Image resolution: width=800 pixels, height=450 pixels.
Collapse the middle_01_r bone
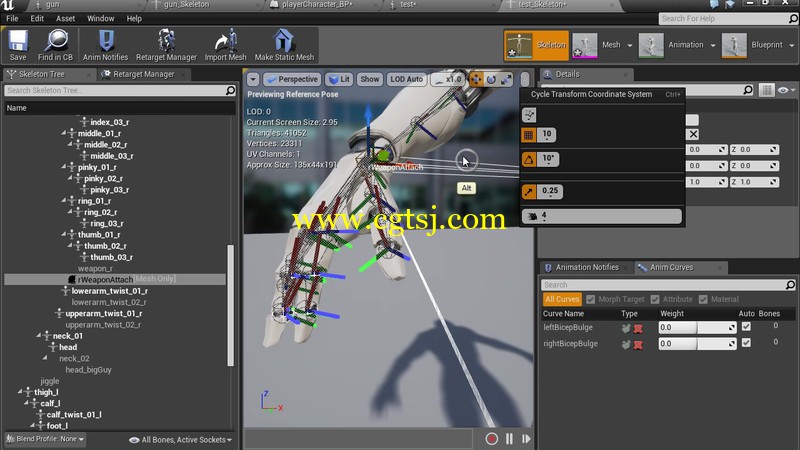pos(64,133)
